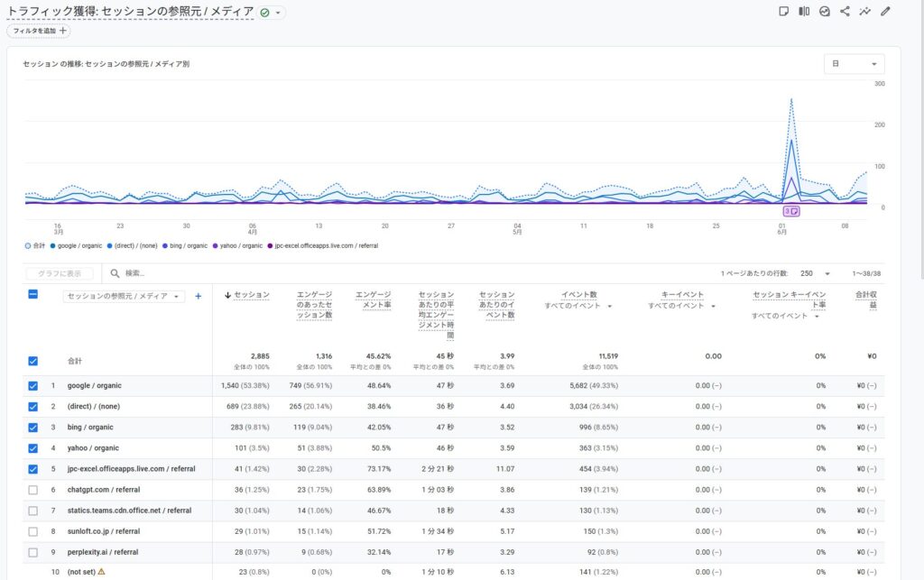
Task: Sort by 合計収益 column header
Action: point(866,299)
